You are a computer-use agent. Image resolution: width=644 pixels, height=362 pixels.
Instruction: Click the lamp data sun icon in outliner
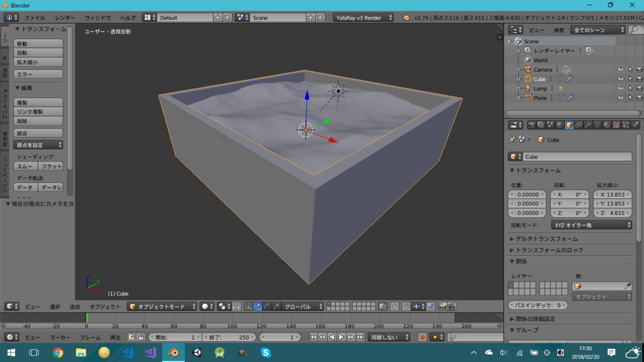[x=560, y=88]
